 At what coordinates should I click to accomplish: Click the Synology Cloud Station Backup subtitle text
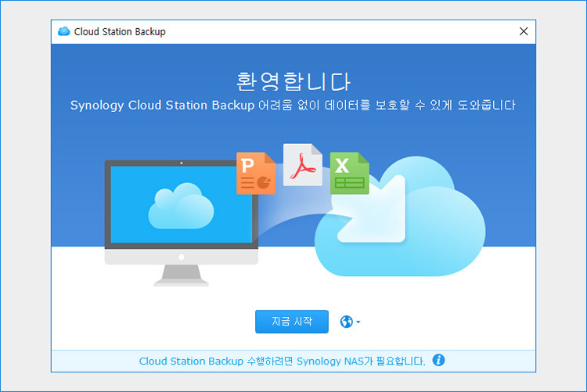click(x=293, y=105)
